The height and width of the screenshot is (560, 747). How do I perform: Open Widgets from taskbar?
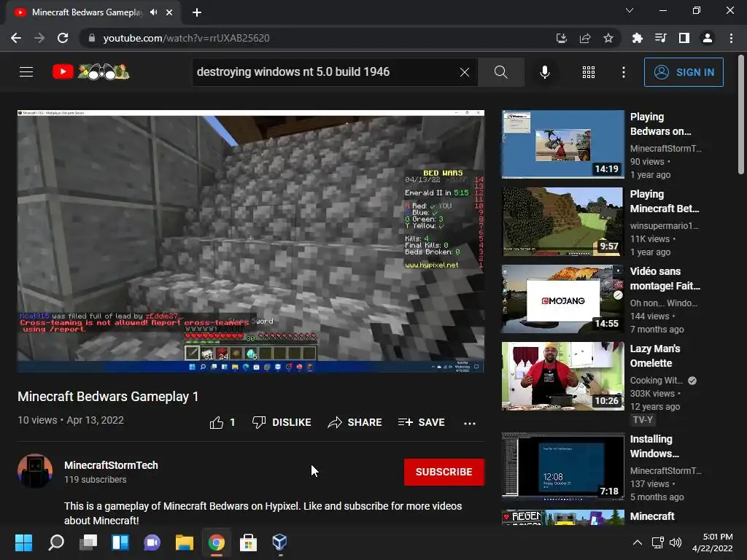click(x=120, y=542)
